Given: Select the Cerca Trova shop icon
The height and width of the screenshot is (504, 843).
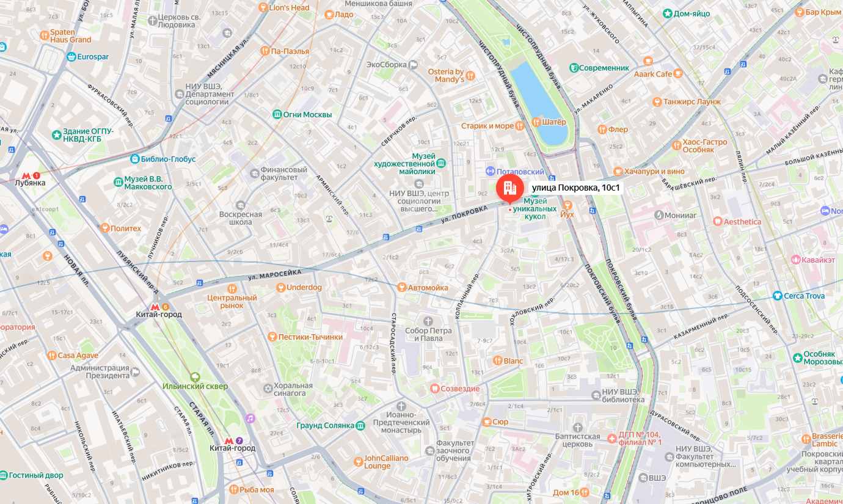Looking at the screenshot, I should [777, 296].
